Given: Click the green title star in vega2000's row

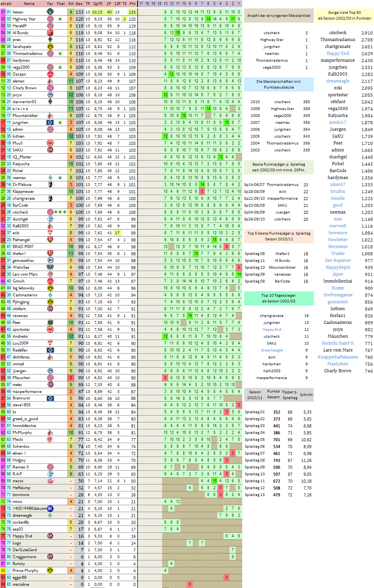Looking at the screenshot, I should (60, 67).
